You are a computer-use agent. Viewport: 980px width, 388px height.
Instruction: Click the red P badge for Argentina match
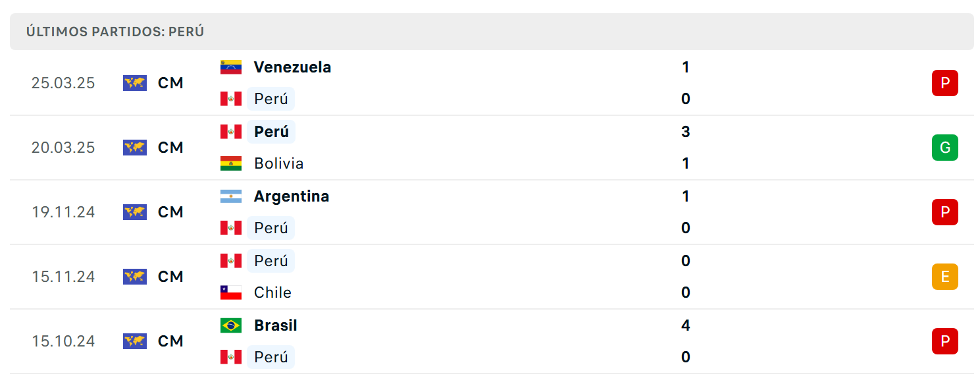point(945,212)
